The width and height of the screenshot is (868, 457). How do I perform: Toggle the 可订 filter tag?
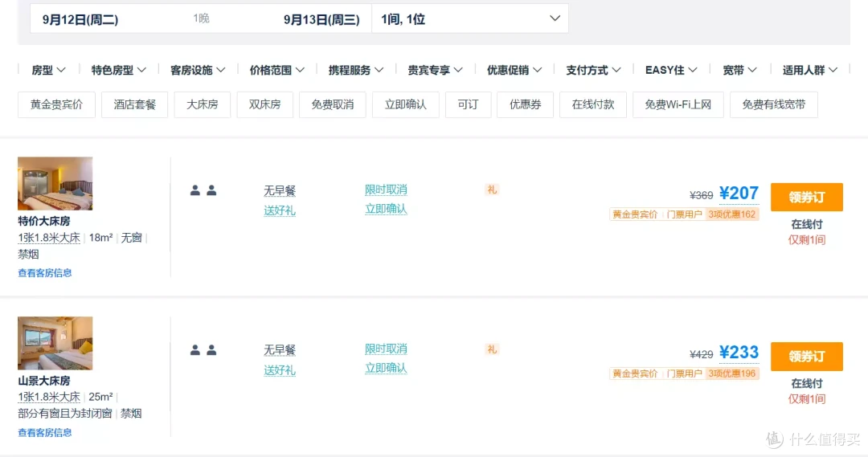point(469,104)
